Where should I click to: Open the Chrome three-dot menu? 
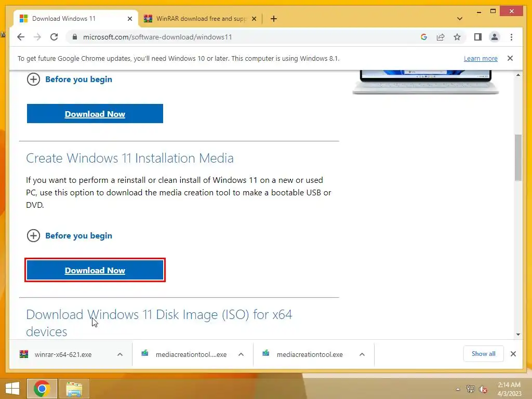pos(511,37)
